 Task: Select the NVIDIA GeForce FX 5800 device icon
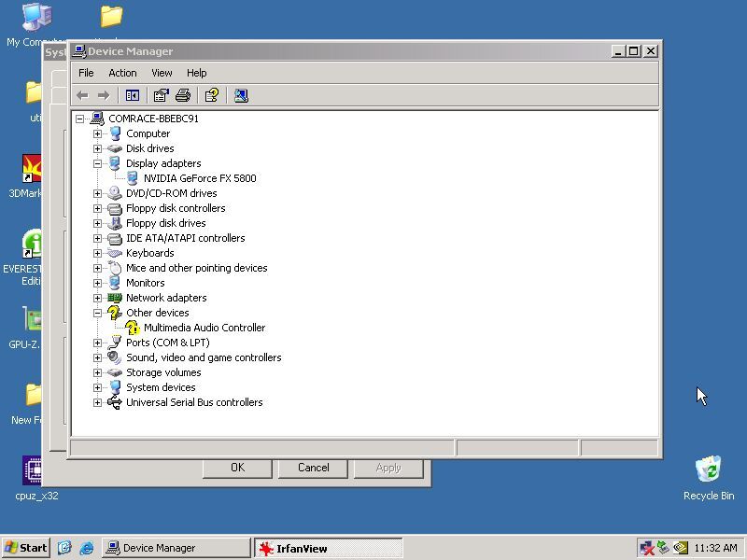point(133,178)
